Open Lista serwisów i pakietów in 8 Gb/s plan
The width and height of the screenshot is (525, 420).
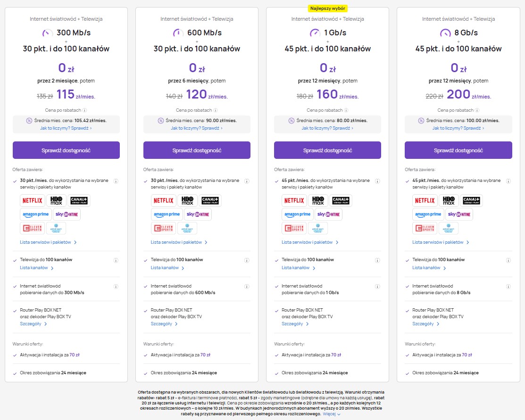pos(441,242)
